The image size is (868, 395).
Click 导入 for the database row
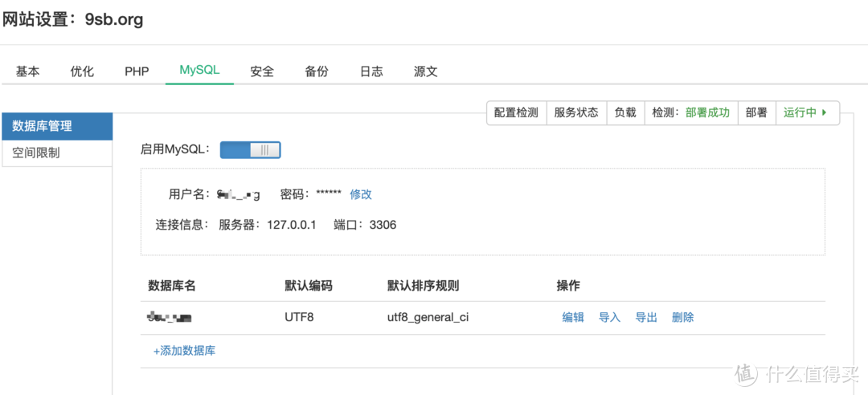pyautogui.click(x=610, y=318)
